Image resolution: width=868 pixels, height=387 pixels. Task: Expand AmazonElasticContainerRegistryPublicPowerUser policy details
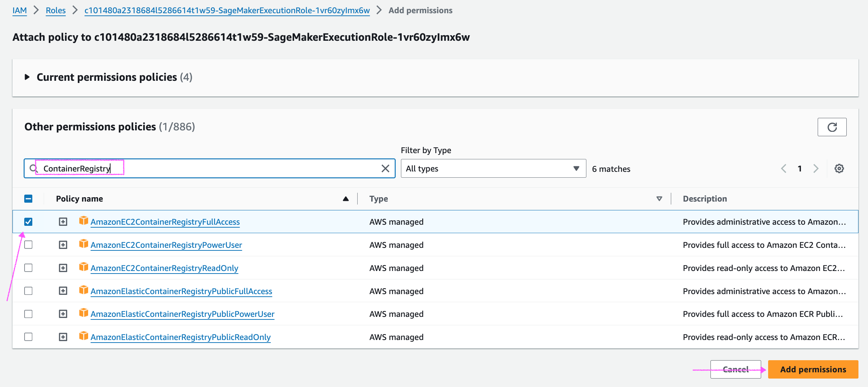click(x=63, y=314)
